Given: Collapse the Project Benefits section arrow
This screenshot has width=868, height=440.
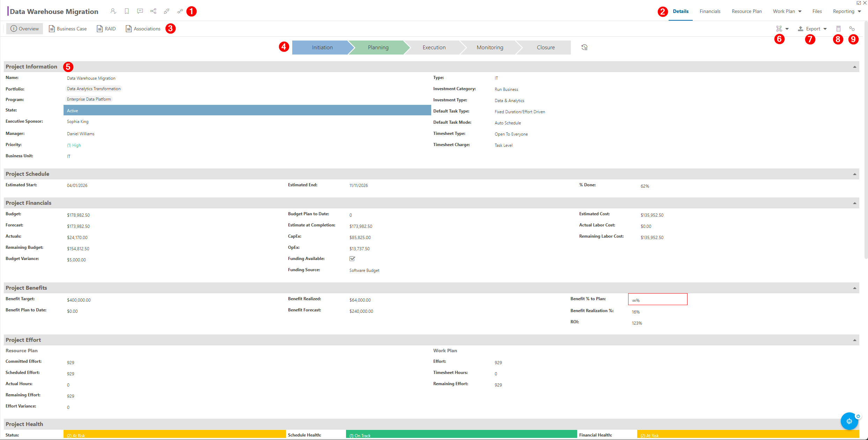Looking at the screenshot, I should [855, 288].
